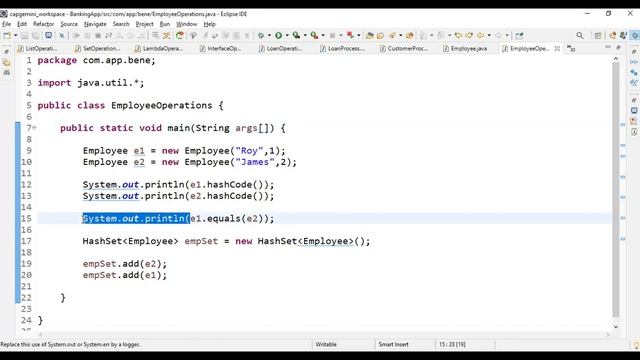Collapse the main method fold at line 7
The image size is (640, 360).
pyautogui.click(x=34, y=128)
